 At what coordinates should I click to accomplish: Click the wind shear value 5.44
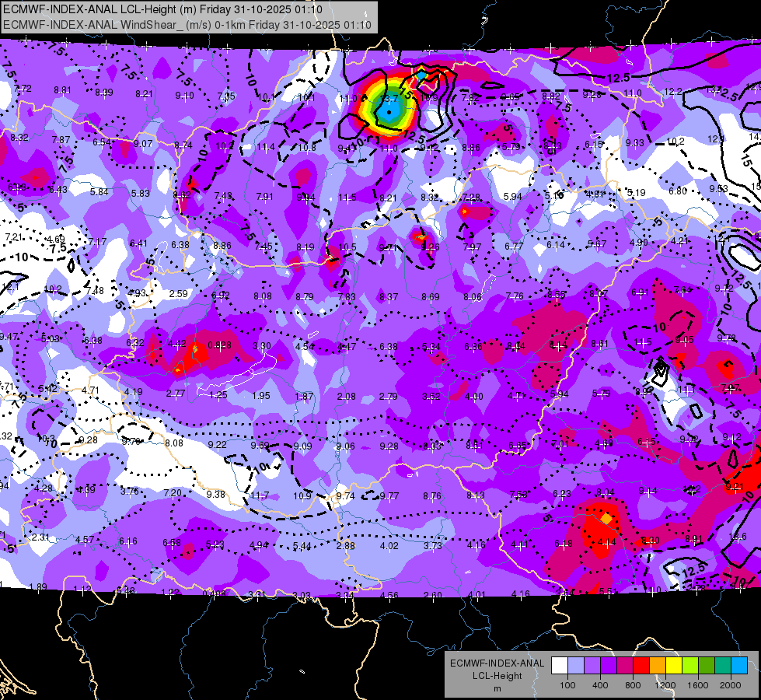[x=302, y=545]
